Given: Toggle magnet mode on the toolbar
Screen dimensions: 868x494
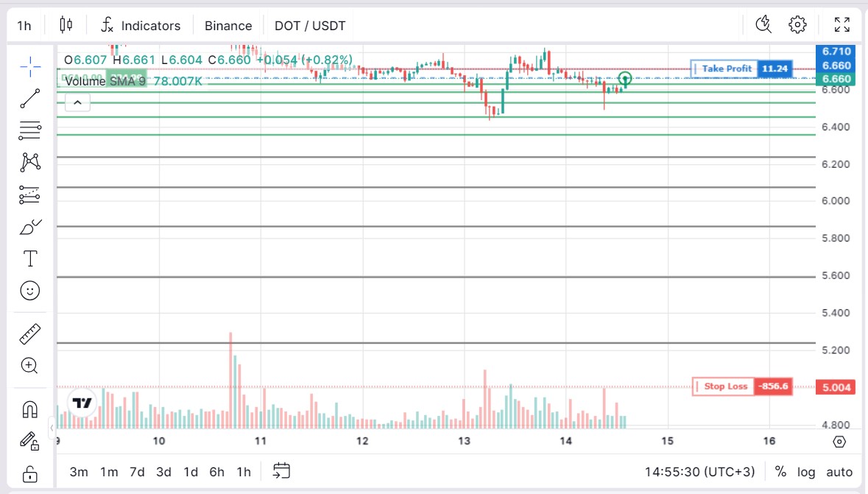Looking at the screenshot, I should 30,409.
